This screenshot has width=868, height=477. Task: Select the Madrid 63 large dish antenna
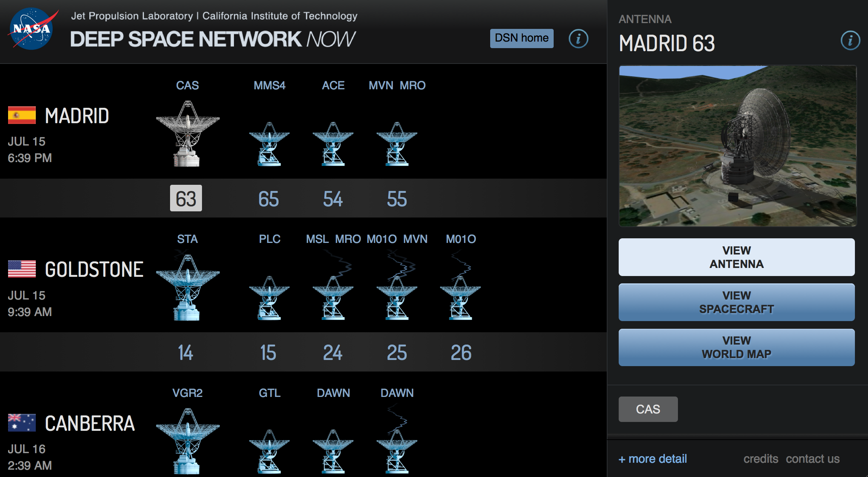point(187,134)
